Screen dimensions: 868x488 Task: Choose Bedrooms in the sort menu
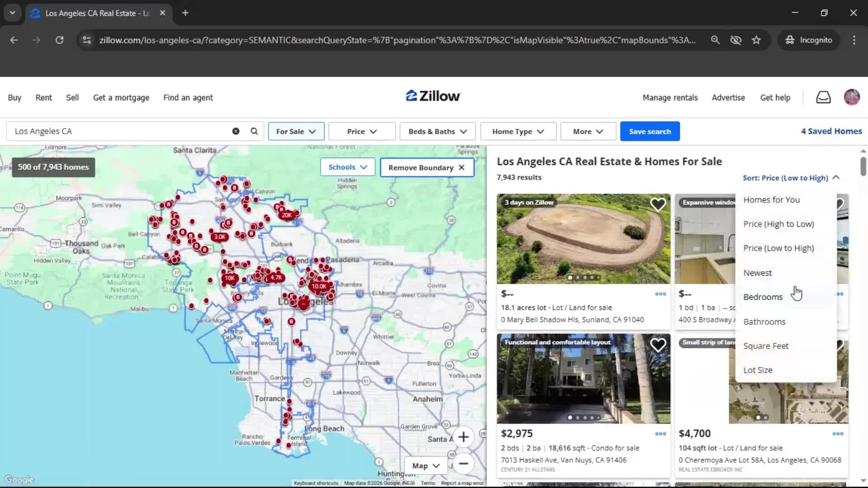point(763,297)
